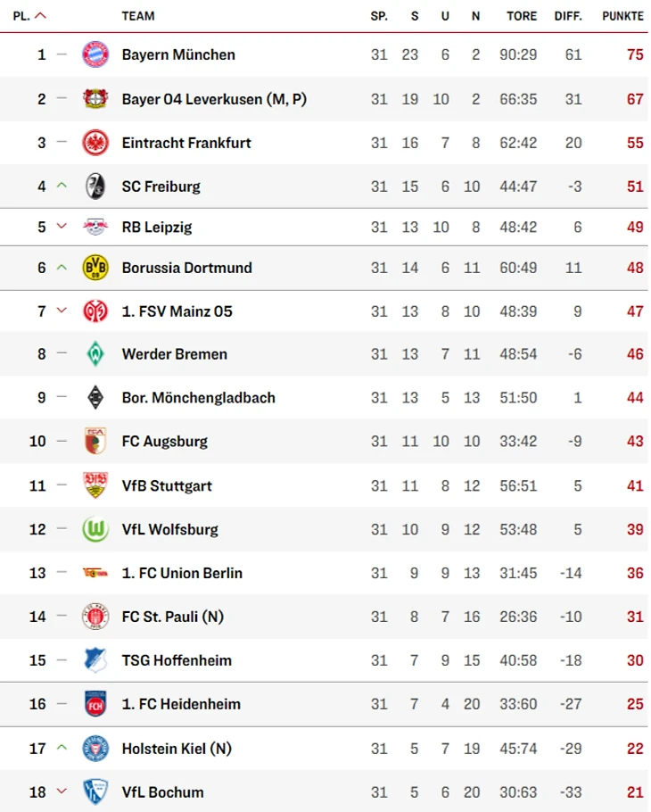Sort standings by PUNKTE column header

point(622,16)
